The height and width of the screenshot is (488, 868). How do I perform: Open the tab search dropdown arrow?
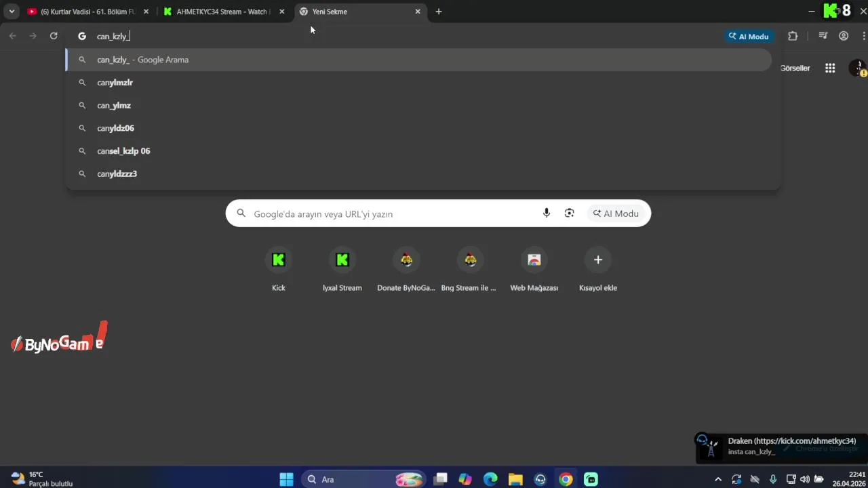[x=12, y=12]
